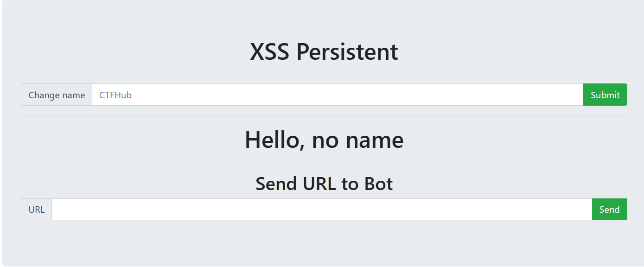Screen dimensions: 644x267
Task: Focus the URL input field
Action: coord(322,210)
